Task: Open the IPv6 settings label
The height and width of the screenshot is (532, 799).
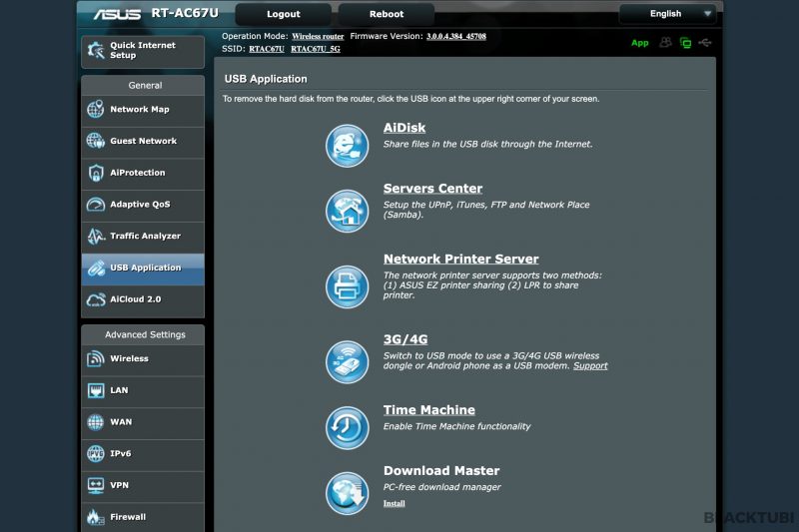Action: (120, 453)
